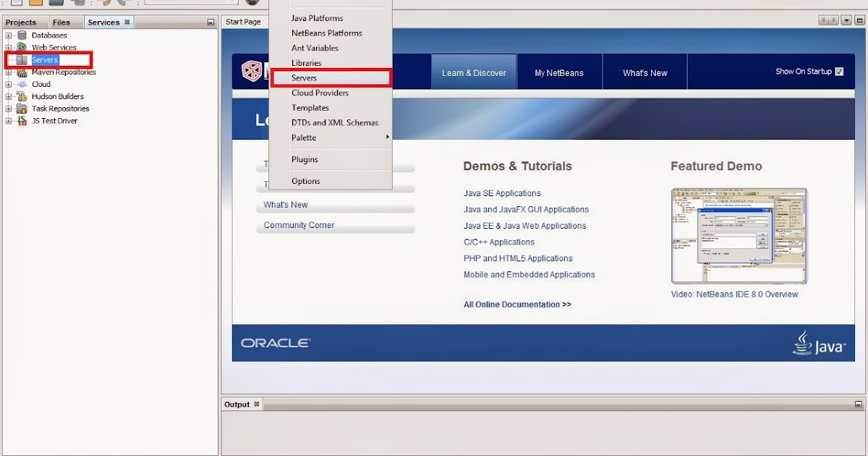Click the What's New sidebar button
868x456 pixels.
(x=336, y=205)
